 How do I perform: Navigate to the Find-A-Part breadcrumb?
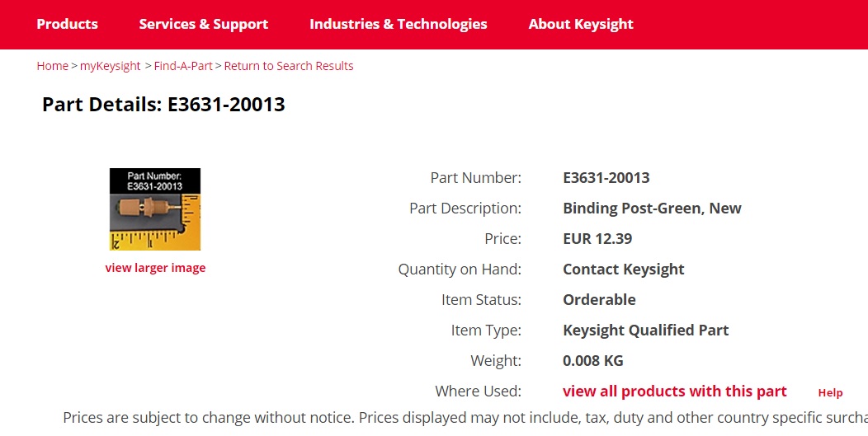(x=183, y=66)
